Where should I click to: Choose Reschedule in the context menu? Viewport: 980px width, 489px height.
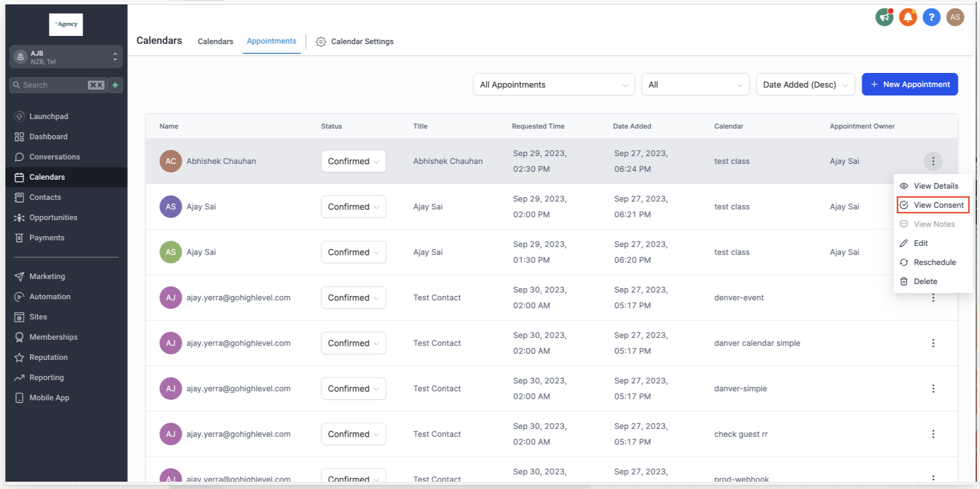point(934,262)
